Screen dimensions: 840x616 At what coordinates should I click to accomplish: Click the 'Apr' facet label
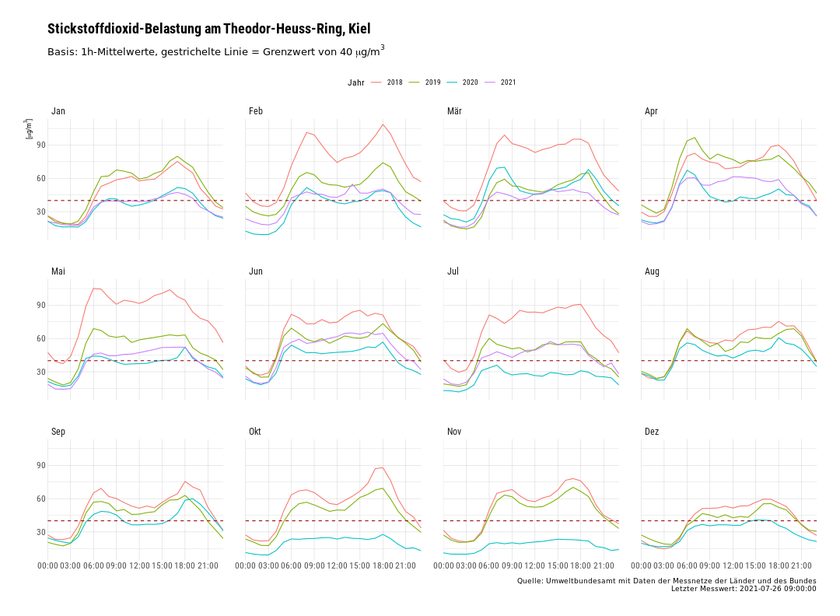(652, 112)
